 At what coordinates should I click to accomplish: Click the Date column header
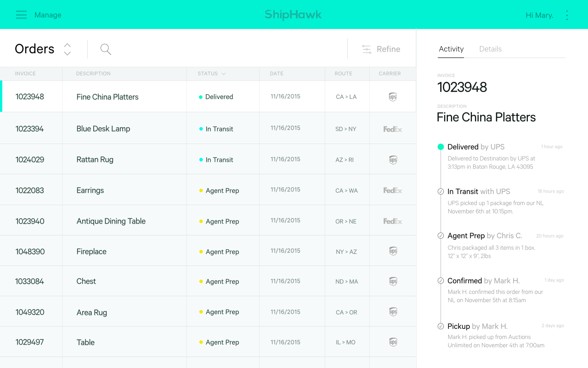pos(277,74)
